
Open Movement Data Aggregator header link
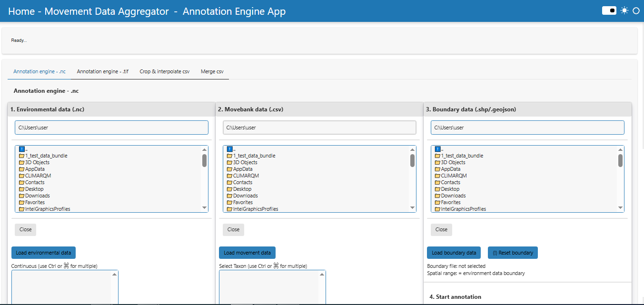click(107, 11)
